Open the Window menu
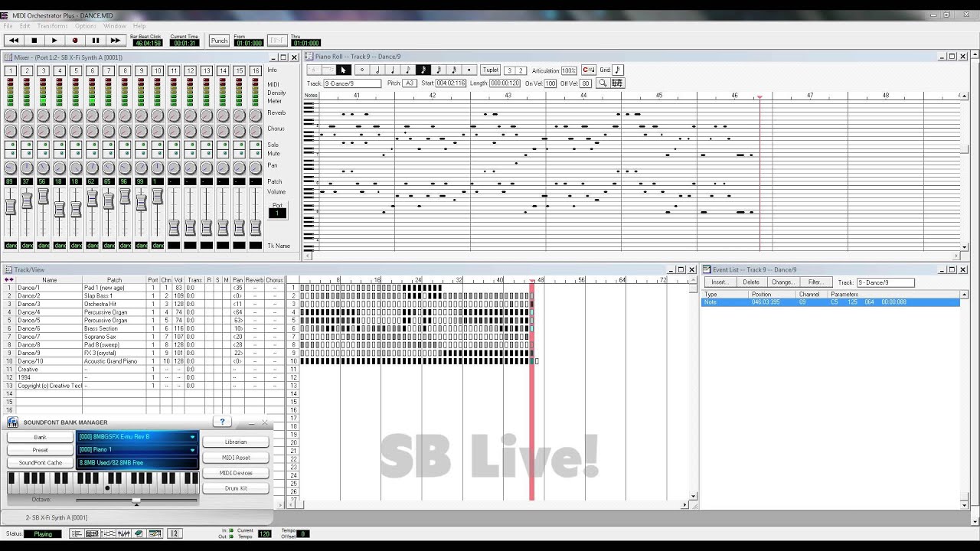 coord(115,26)
